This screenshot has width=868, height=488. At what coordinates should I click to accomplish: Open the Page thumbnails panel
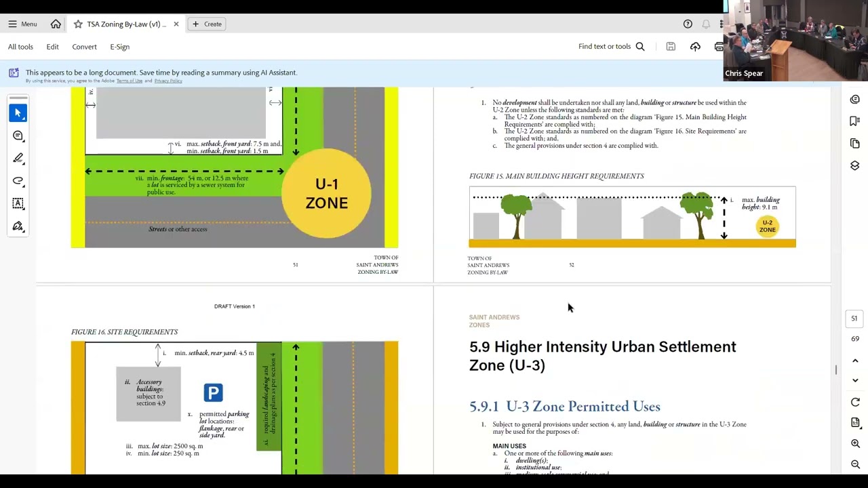point(855,144)
